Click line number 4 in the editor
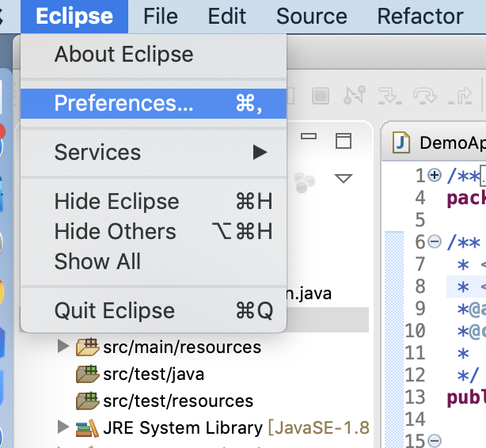The width and height of the screenshot is (486, 448). point(420,198)
